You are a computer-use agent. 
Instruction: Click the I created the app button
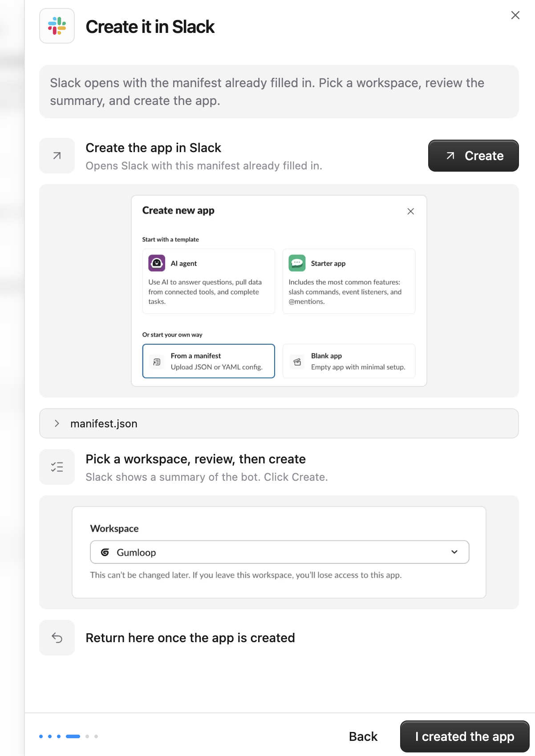465,736
